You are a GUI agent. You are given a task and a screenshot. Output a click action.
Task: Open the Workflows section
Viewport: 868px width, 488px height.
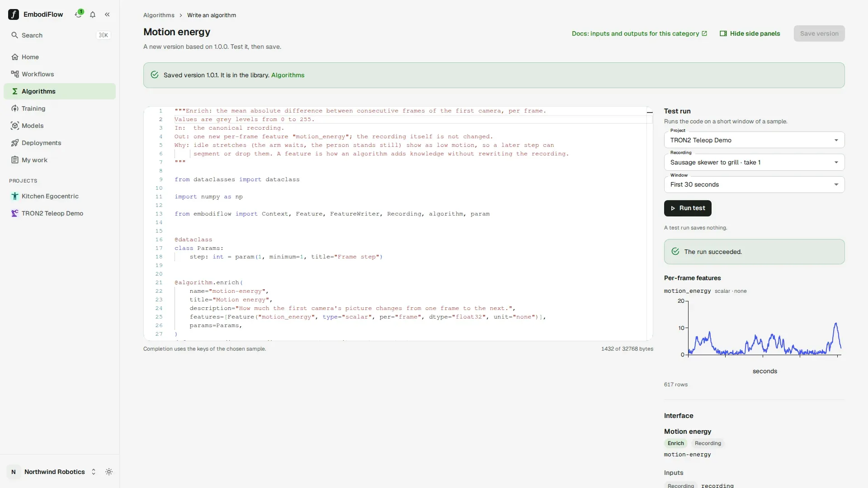tap(60, 74)
